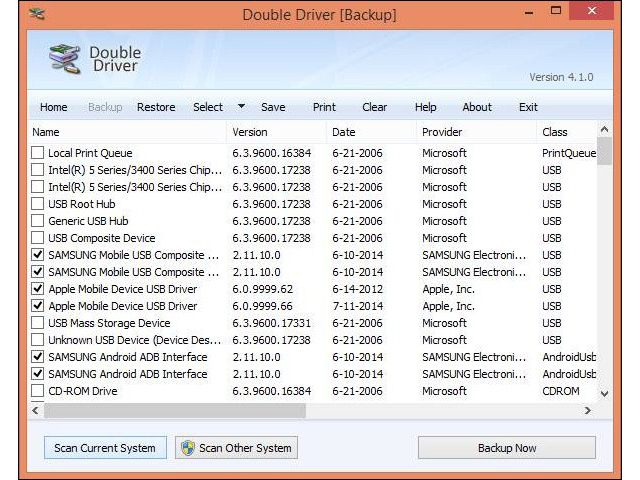Click the Double Driver title bar icon
The height and width of the screenshot is (480, 640).
tap(37, 14)
